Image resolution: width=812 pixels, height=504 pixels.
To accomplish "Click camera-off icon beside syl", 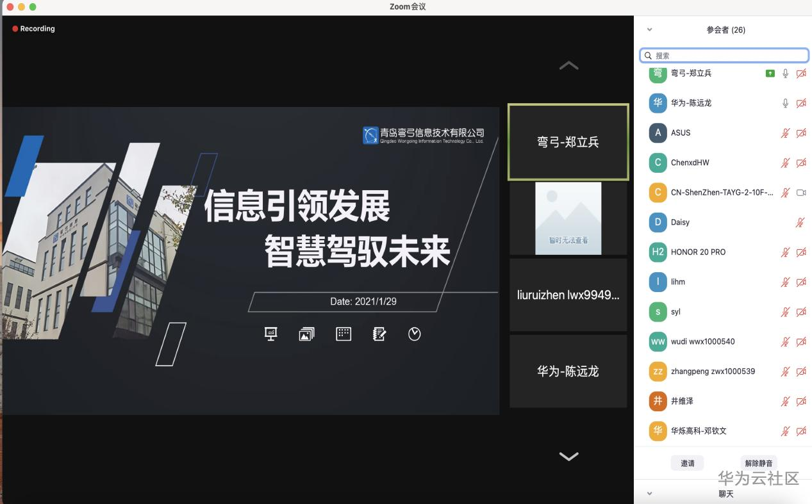I will click(801, 312).
